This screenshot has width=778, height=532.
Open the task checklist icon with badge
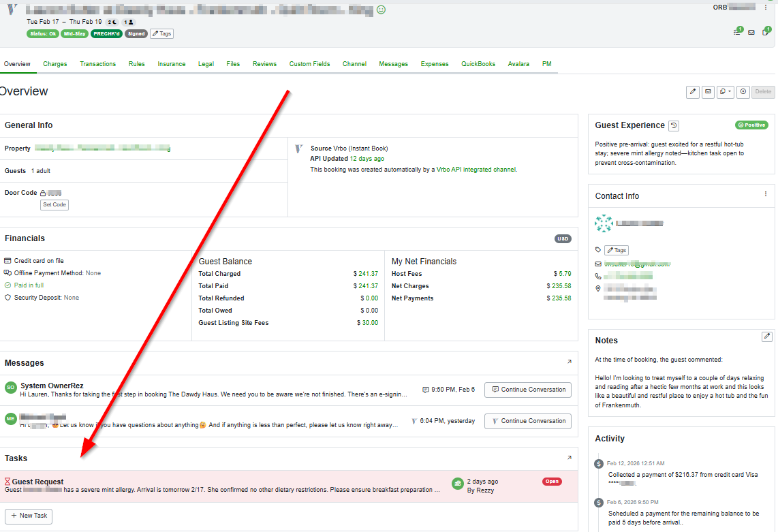click(737, 32)
